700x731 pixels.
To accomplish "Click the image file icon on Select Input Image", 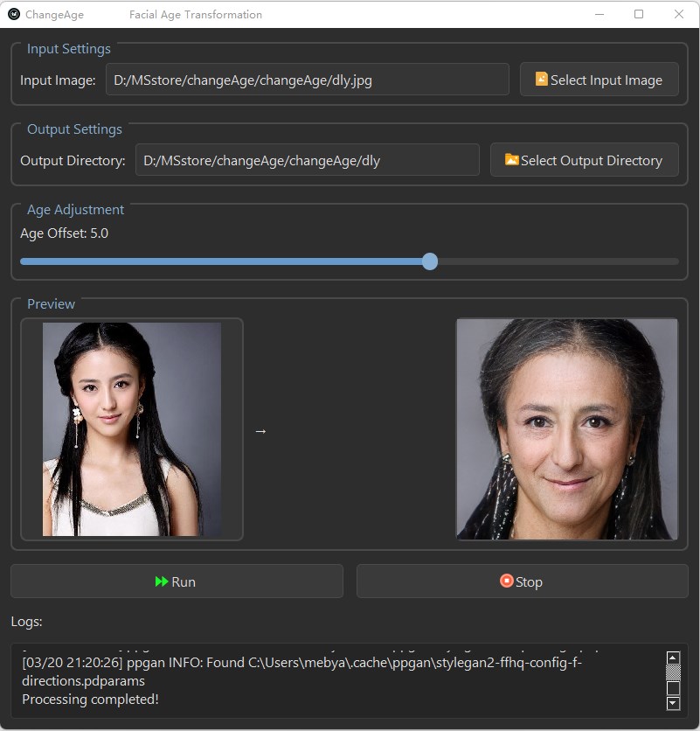I will [541, 79].
